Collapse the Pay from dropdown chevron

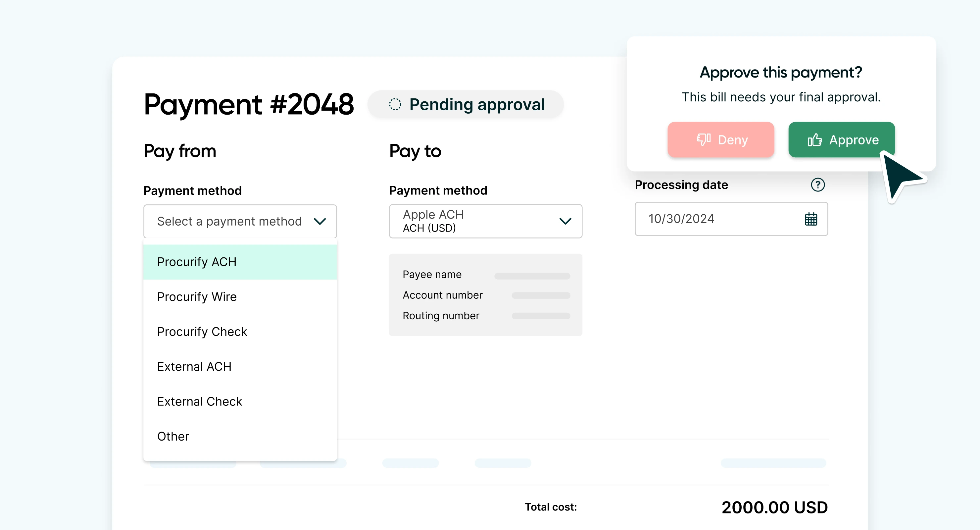[x=319, y=221]
